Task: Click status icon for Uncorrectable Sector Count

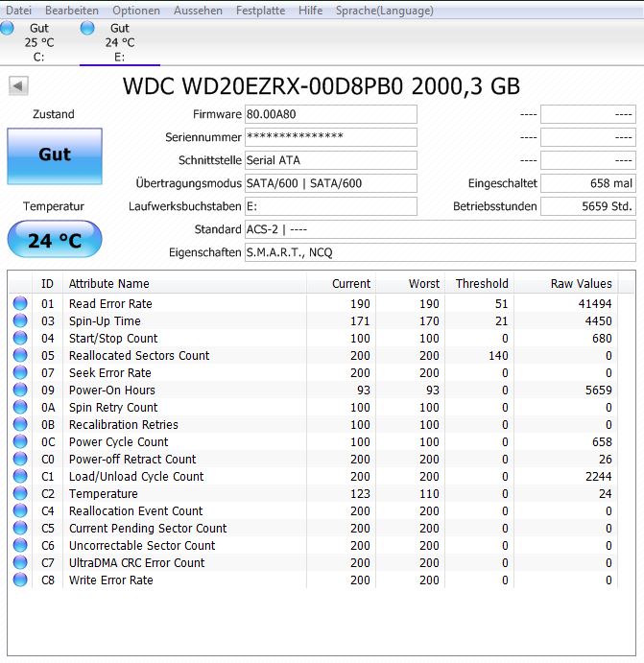Action: (20, 545)
